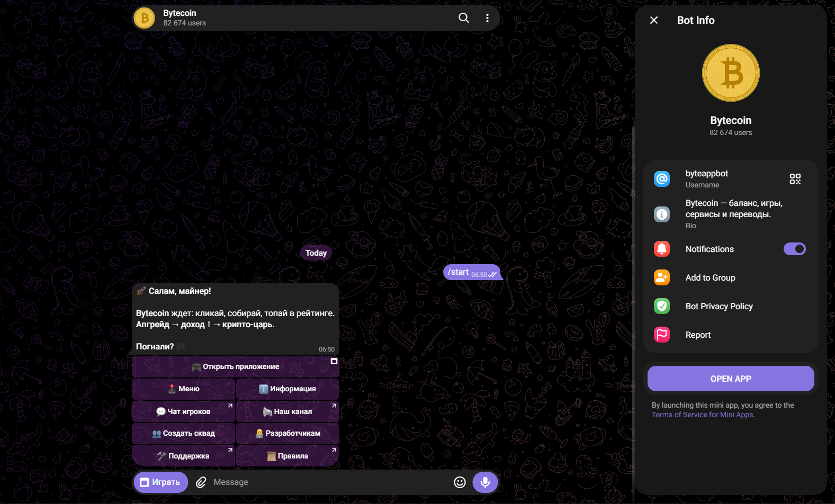Click the Играть menu button
The height and width of the screenshot is (504, 835).
[x=161, y=482]
